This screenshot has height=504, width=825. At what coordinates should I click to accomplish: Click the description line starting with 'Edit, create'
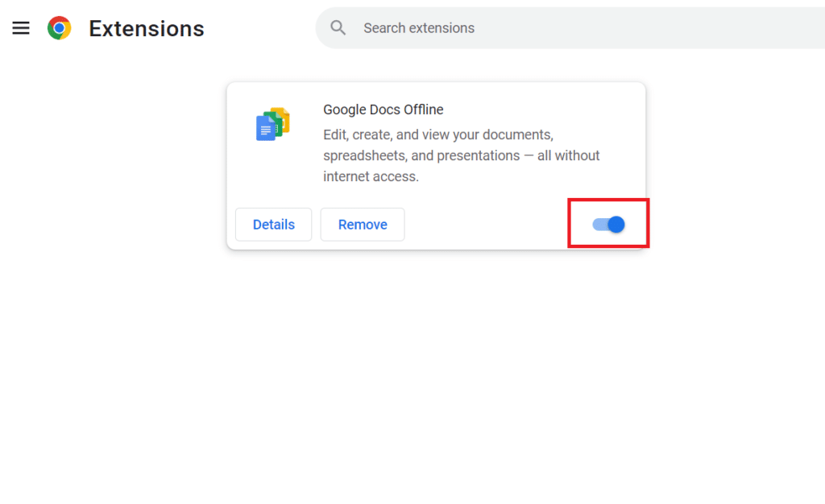click(x=437, y=134)
